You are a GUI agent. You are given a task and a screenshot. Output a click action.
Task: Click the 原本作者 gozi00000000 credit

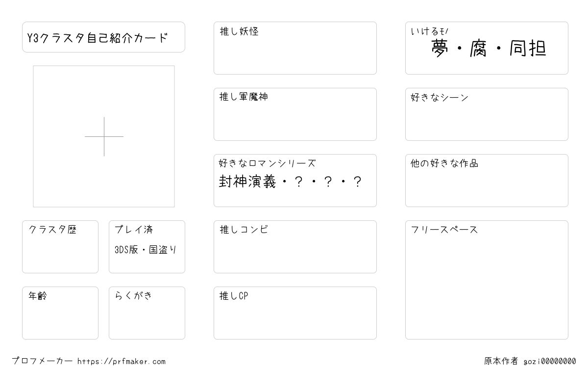coord(530,361)
